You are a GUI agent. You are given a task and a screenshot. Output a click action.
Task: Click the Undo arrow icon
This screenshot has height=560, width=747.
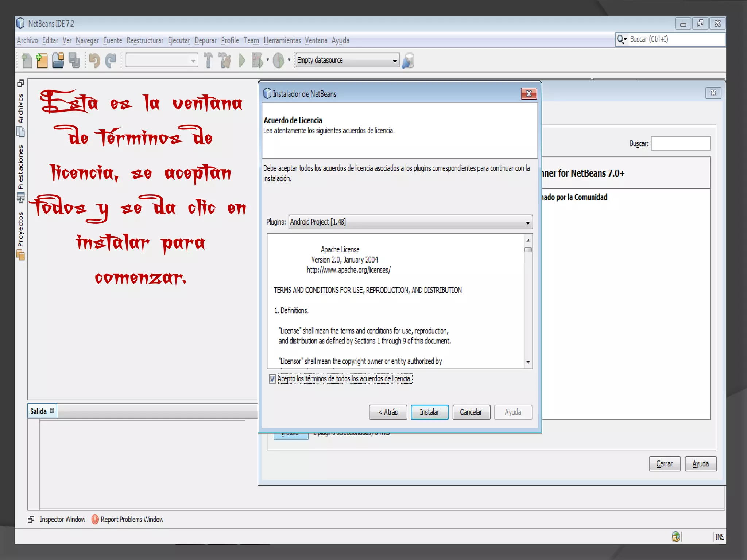(94, 61)
